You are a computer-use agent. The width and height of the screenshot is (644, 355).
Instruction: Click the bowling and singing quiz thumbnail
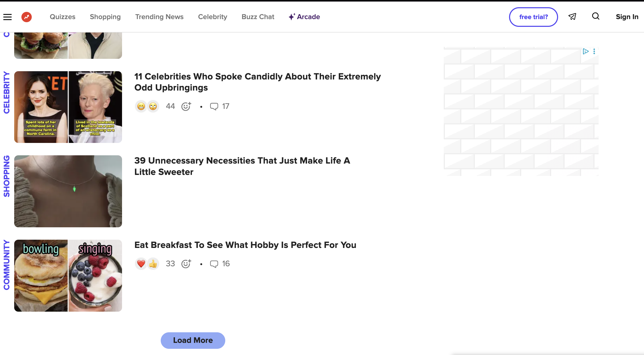coord(68,276)
